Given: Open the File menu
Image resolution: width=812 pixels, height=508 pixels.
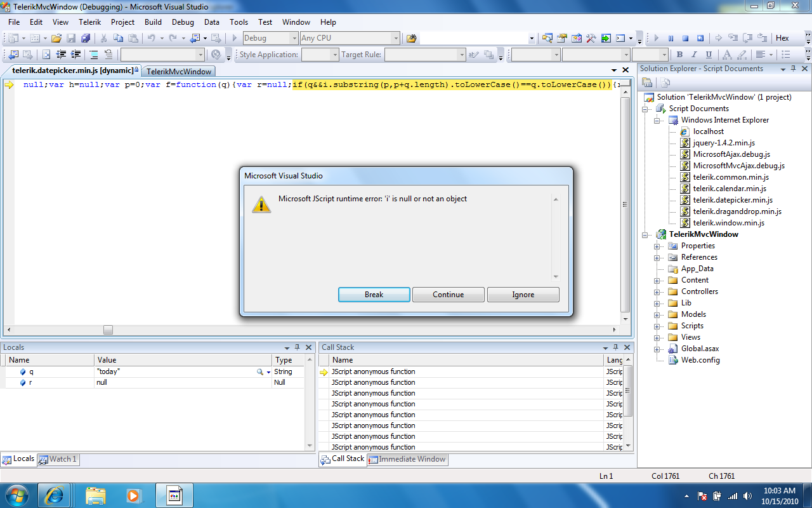Looking at the screenshot, I should [14, 22].
